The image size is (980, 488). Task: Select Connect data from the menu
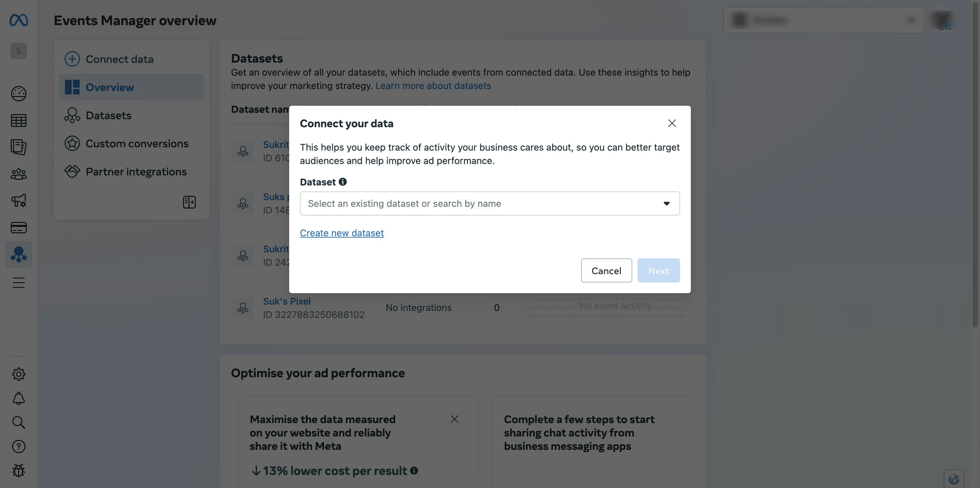119,59
